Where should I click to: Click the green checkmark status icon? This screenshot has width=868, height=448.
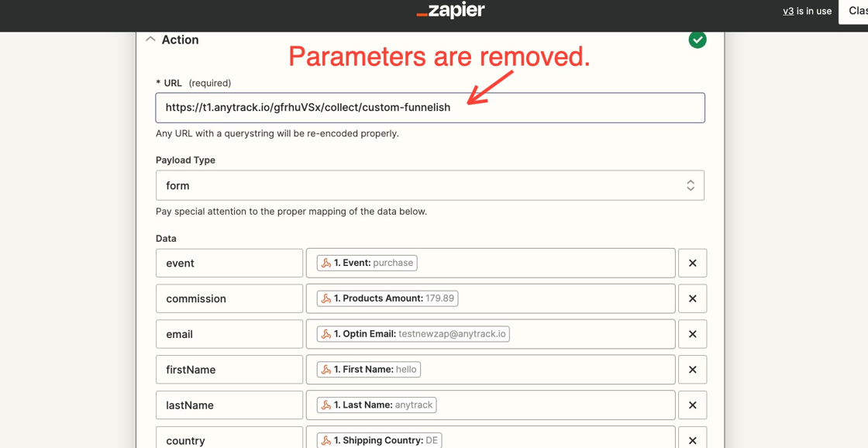pos(697,40)
